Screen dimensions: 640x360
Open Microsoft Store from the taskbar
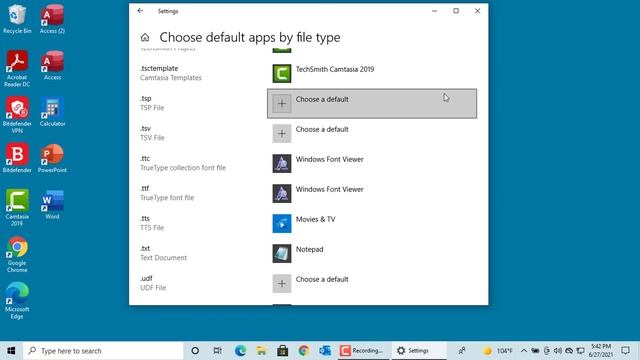pos(282,351)
